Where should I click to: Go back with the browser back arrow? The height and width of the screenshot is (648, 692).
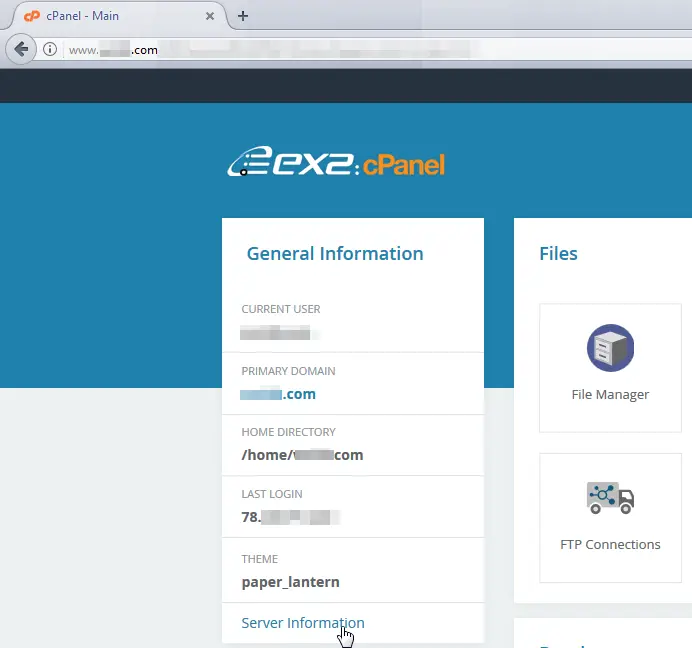point(21,49)
